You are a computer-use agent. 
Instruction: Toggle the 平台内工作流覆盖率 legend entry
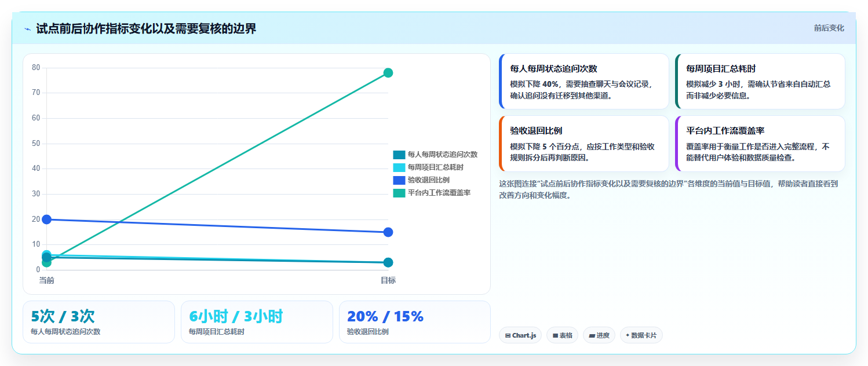pos(432,193)
